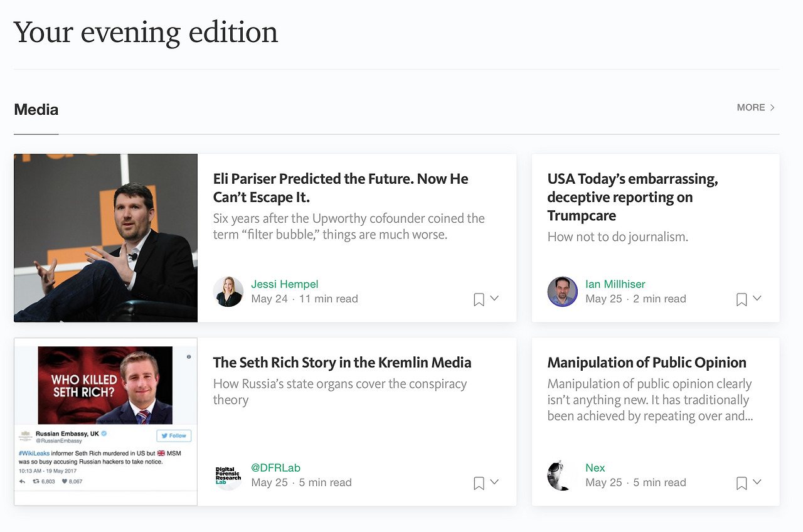Viewport: 803px width, 532px height.
Task: Click the Digital Forensic Research Lab logo
Action: click(228, 476)
